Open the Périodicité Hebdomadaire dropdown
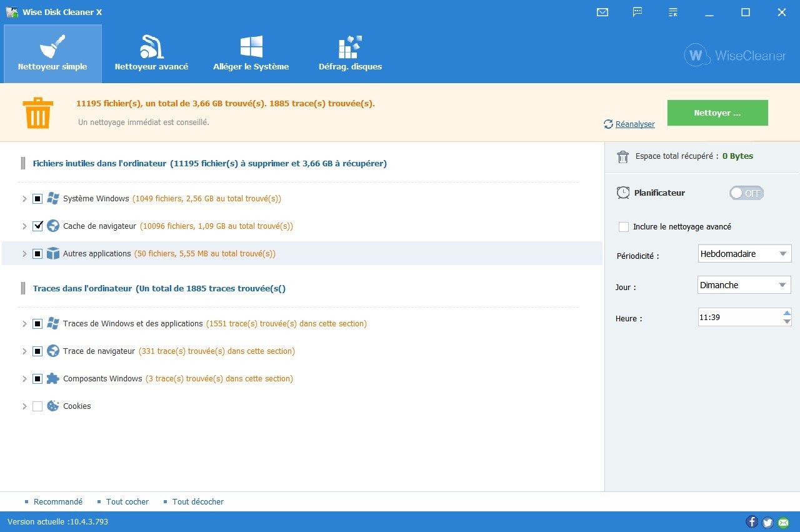Screen dimensions: 800x532 [744, 254]
